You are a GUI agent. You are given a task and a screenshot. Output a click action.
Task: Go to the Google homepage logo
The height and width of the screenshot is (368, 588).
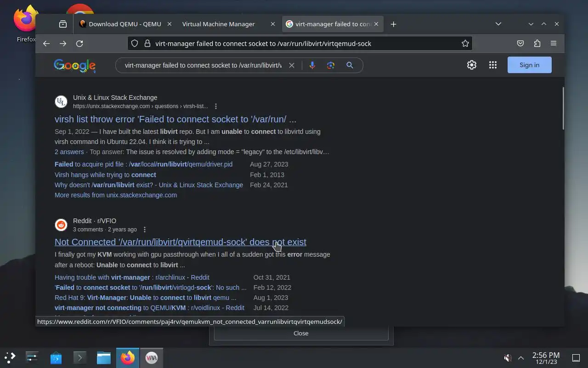[74, 66]
